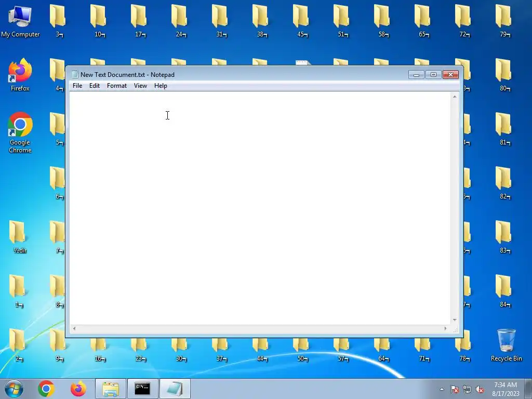This screenshot has height=399, width=532.
Task: Open Windows Explorer from the taskbar
Action: 111,389
